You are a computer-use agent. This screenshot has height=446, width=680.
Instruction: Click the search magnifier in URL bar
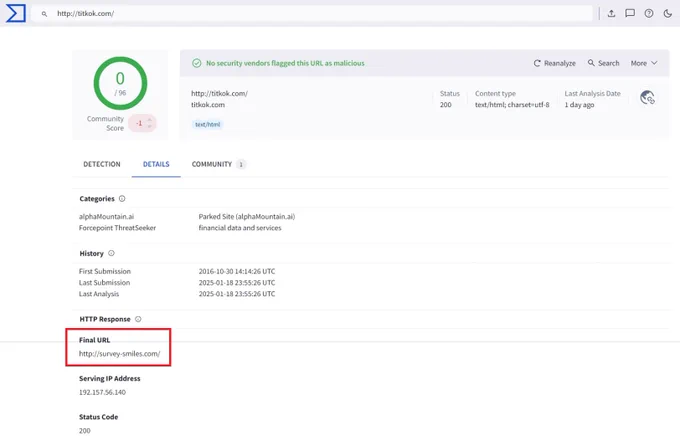point(44,14)
